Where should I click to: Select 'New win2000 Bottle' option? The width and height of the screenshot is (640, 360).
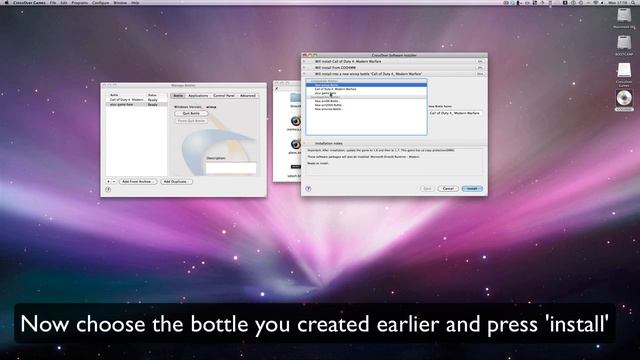367,105
